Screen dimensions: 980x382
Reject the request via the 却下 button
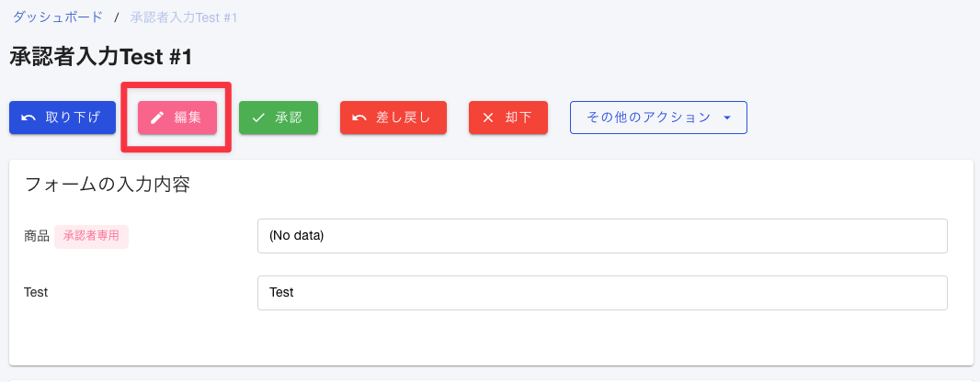(x=508, y=118)
